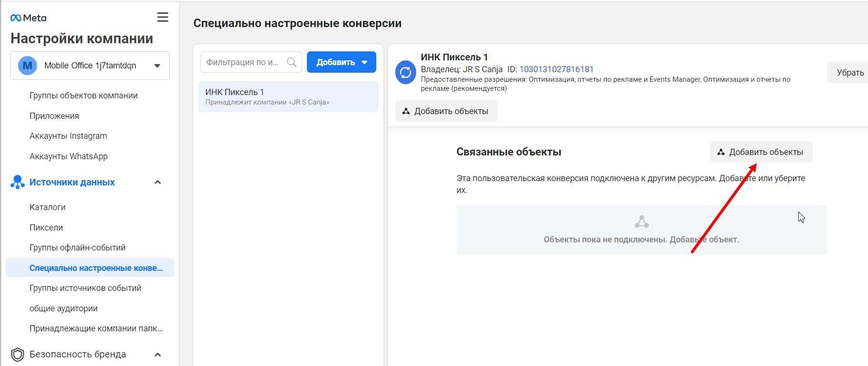Expand Источники данных heading
Viewport: 868px width, 366px height.
(x=72, y=182)
